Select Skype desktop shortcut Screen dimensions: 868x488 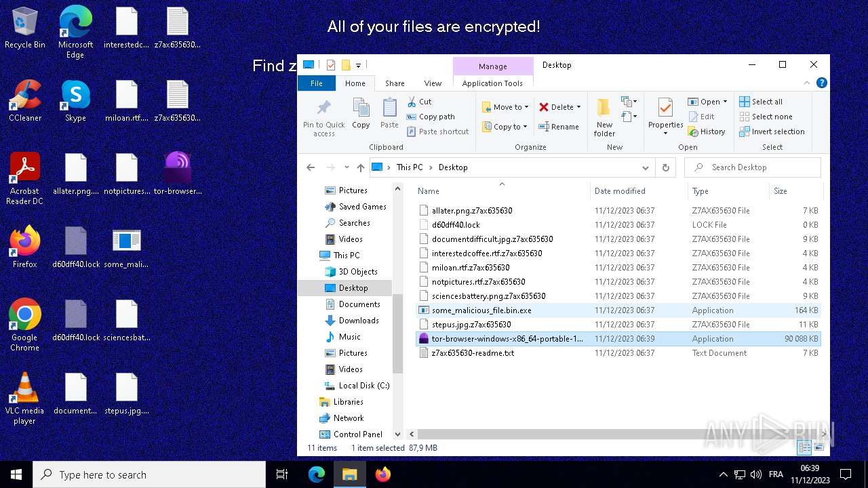click(75, 101)
